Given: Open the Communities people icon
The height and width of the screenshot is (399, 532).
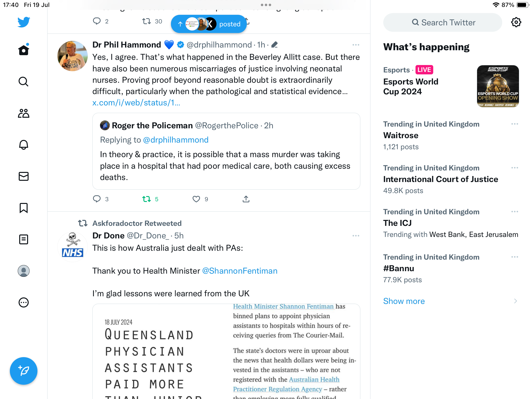Looking at the screenshot, I should pos(24,113).
